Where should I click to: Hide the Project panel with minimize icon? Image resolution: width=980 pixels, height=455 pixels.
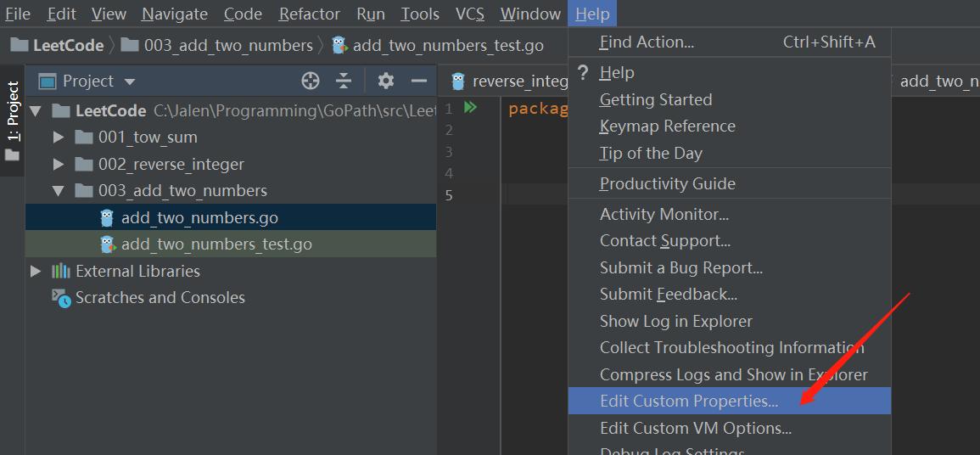pyautogui.click(x=418, y=81)
